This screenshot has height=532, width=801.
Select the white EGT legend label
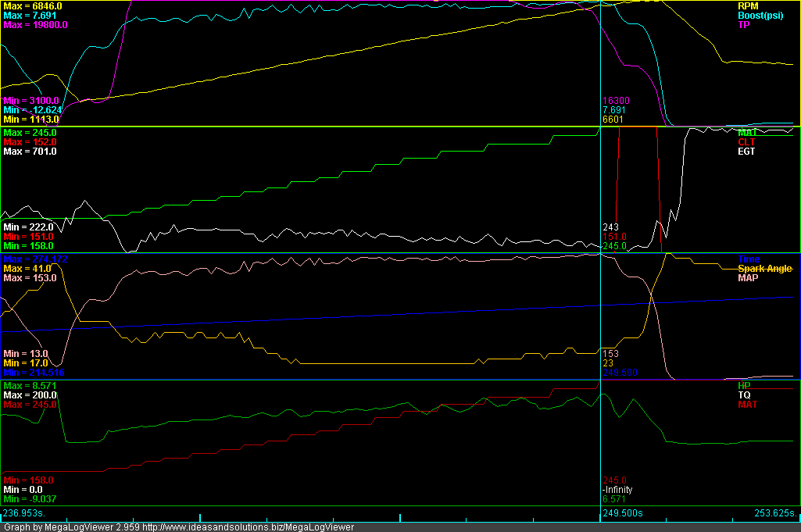tap(748, 152)
